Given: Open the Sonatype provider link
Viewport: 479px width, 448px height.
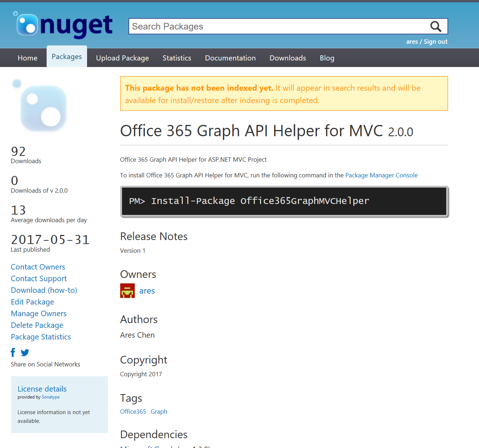Looking at the screenshot, I should [x=51, y=397].
